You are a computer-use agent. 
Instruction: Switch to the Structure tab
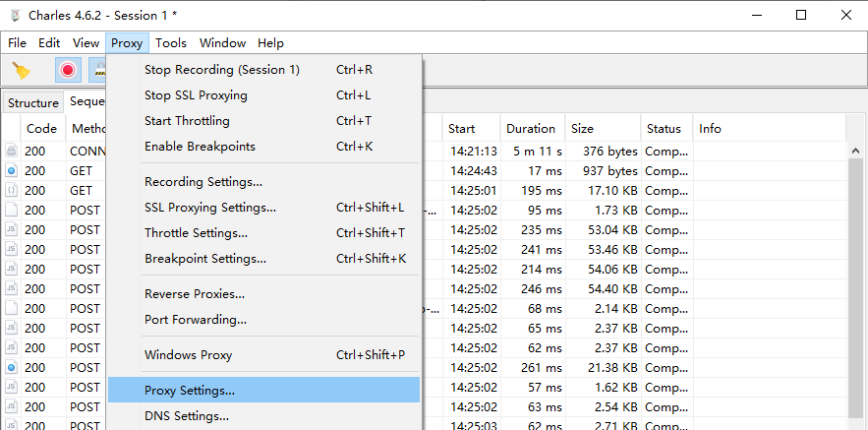click(x=33, y=103)
